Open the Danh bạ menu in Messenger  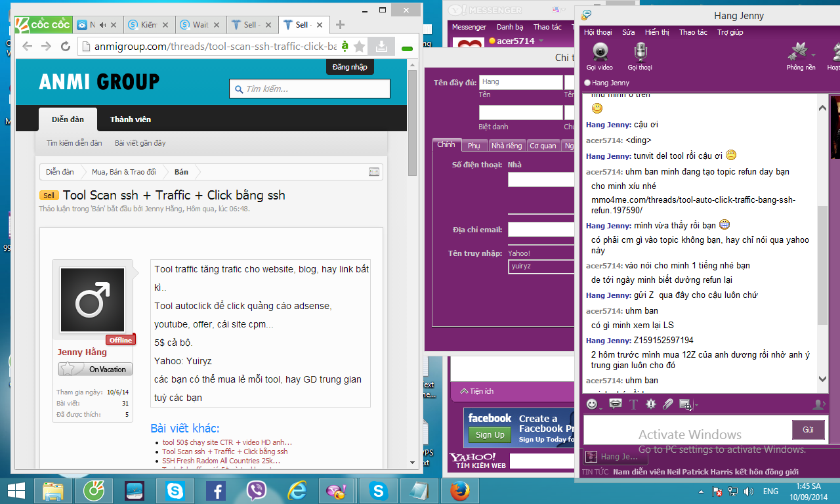click(x=510, y=27)
